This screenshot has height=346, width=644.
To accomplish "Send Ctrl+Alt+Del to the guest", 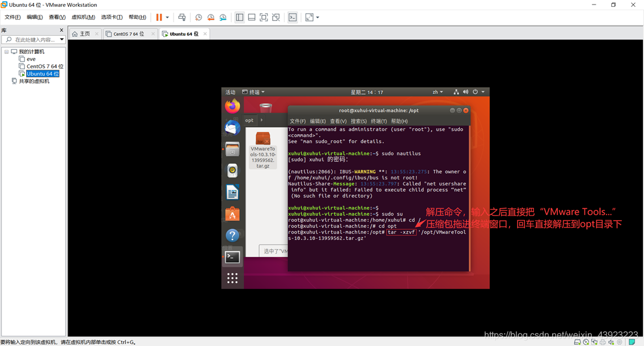I will [x=182, y=17].
